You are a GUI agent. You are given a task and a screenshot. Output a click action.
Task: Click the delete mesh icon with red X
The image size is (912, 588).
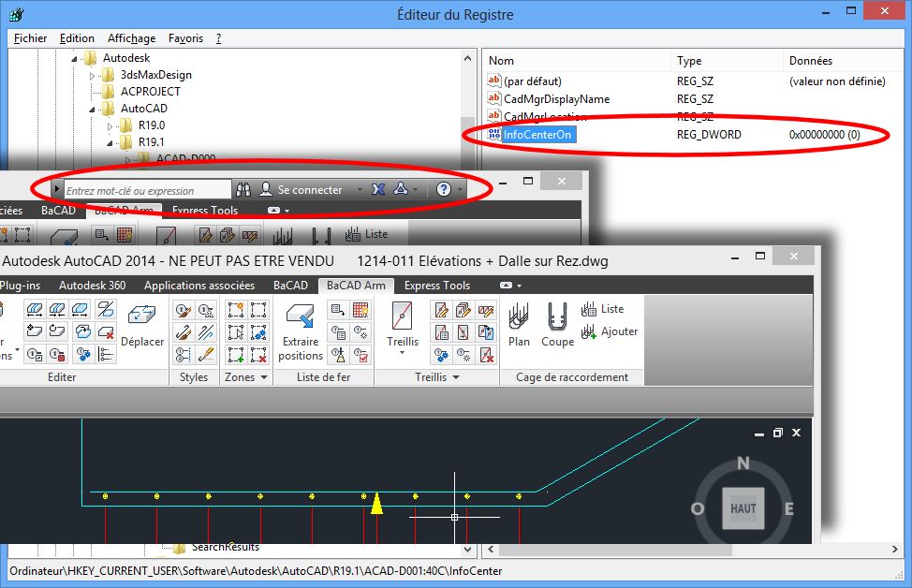point(486,354)
